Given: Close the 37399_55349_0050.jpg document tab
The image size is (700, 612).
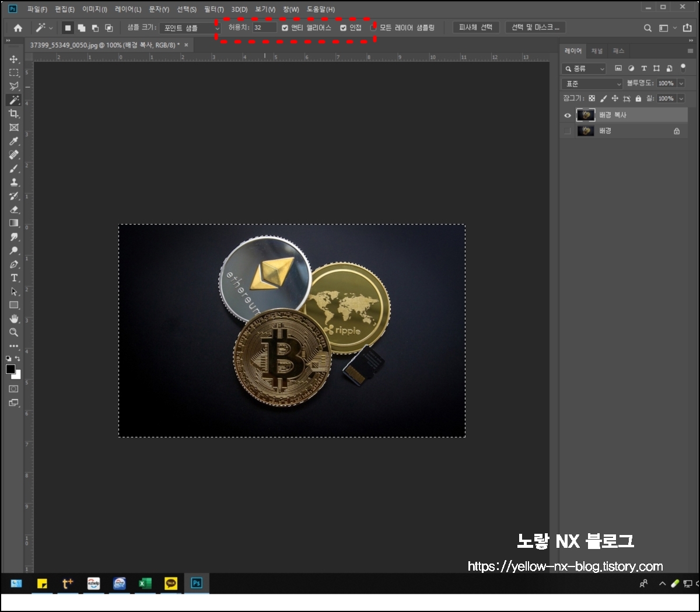Looking at the screenshot, I should click(x=186, y=45).
